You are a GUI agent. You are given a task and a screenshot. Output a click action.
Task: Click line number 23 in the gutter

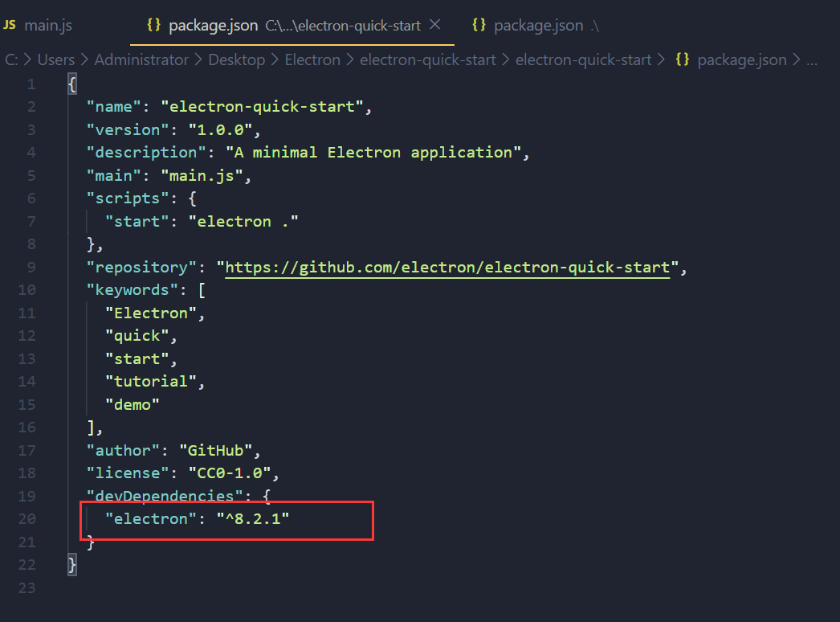[27, 587]
